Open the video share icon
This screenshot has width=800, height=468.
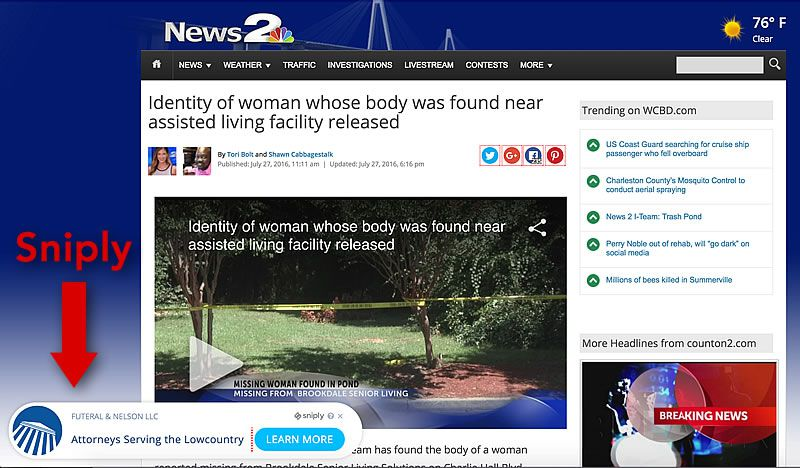[537, 228]
